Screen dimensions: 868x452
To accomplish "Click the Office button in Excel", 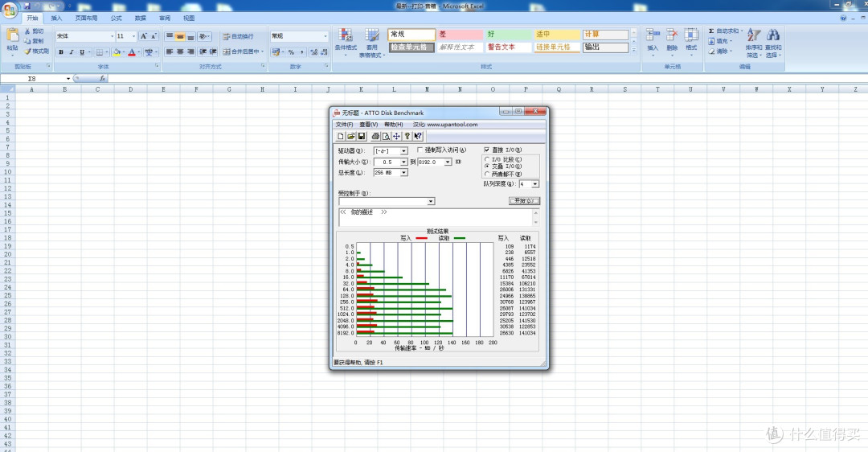I will (x=10, y=11).
